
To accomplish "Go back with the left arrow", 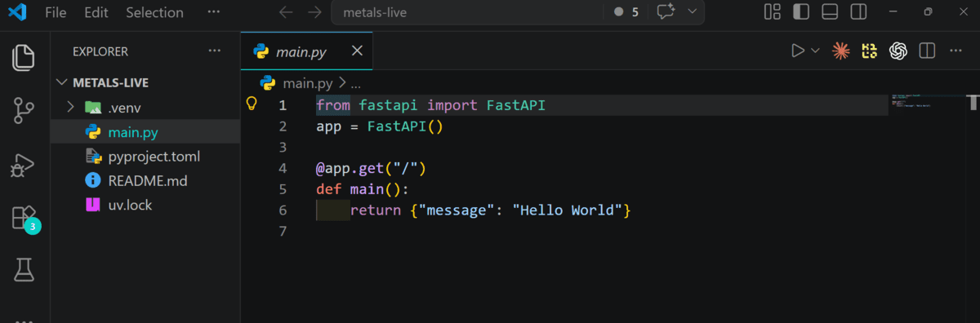I will 285,12.
